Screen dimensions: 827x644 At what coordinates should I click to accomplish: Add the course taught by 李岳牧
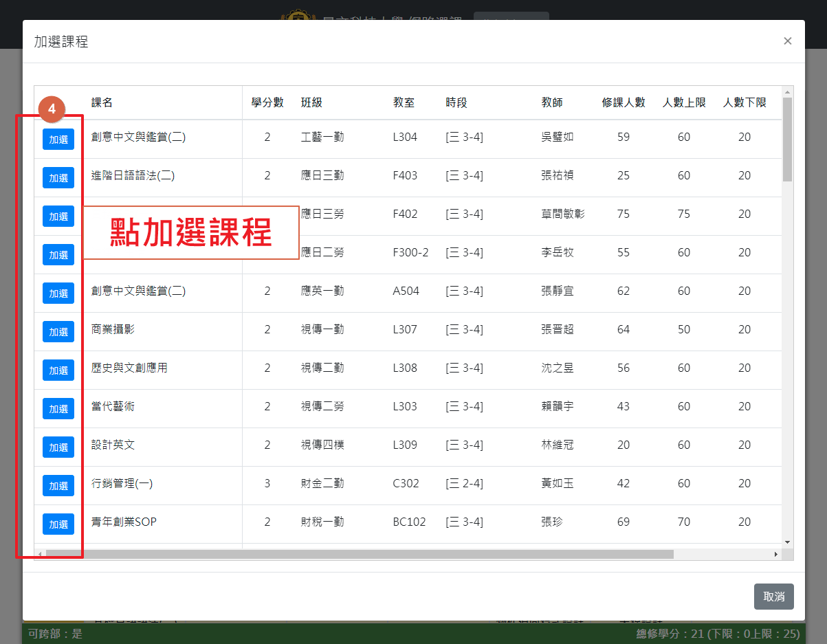tap(58, 255)
